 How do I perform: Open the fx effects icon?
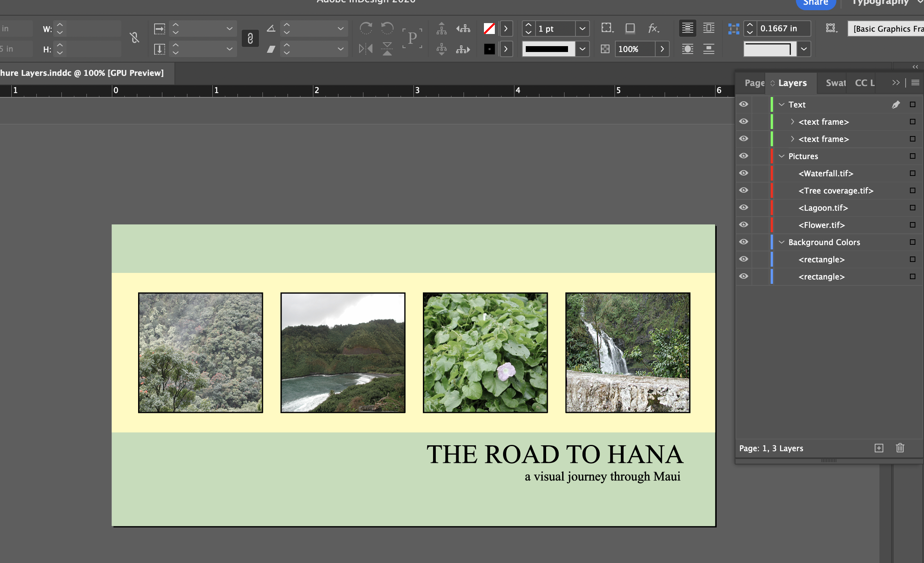coord(653,29)
